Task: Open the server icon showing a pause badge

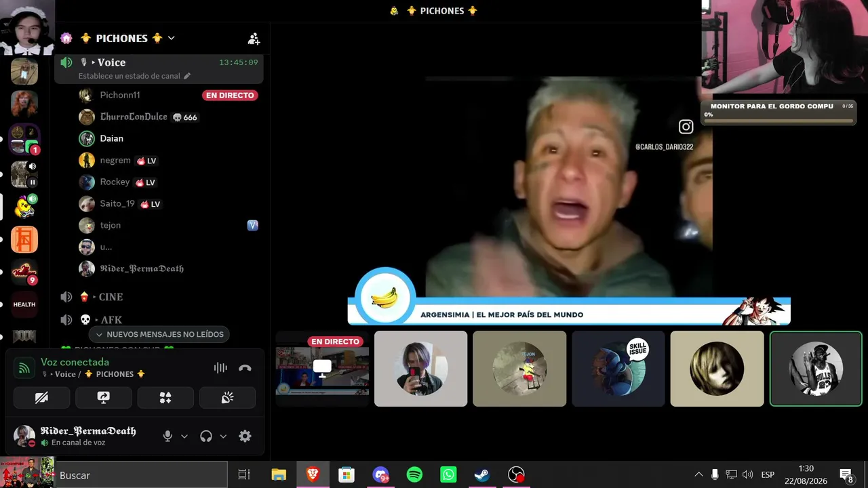Action: [x=24, y=174]
